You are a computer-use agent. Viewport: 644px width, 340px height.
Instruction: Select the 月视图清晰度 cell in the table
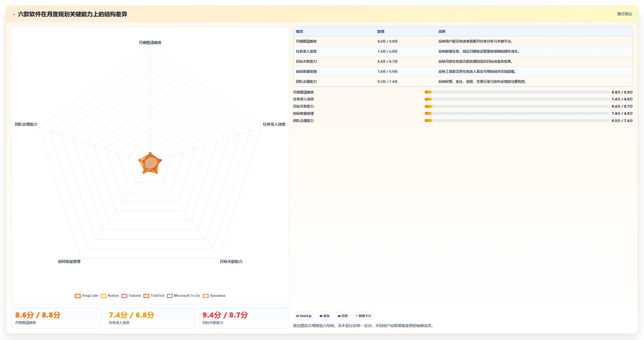[x=306, y=41]
